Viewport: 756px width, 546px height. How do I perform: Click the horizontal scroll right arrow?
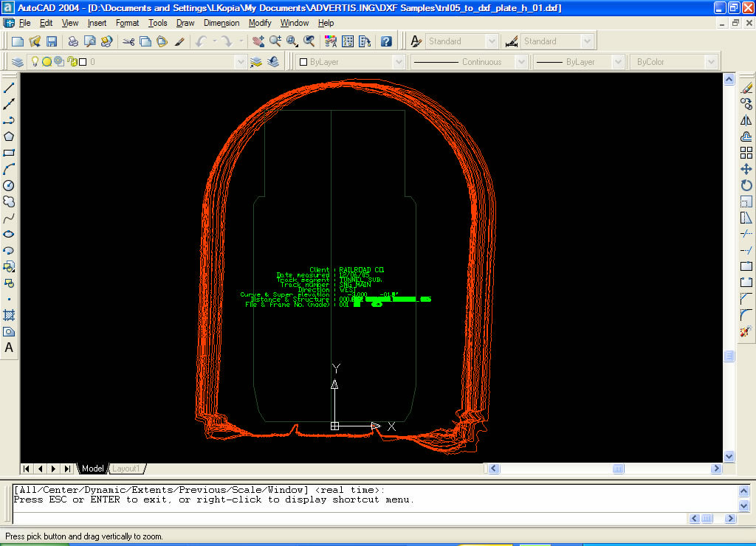click(716, 469)
